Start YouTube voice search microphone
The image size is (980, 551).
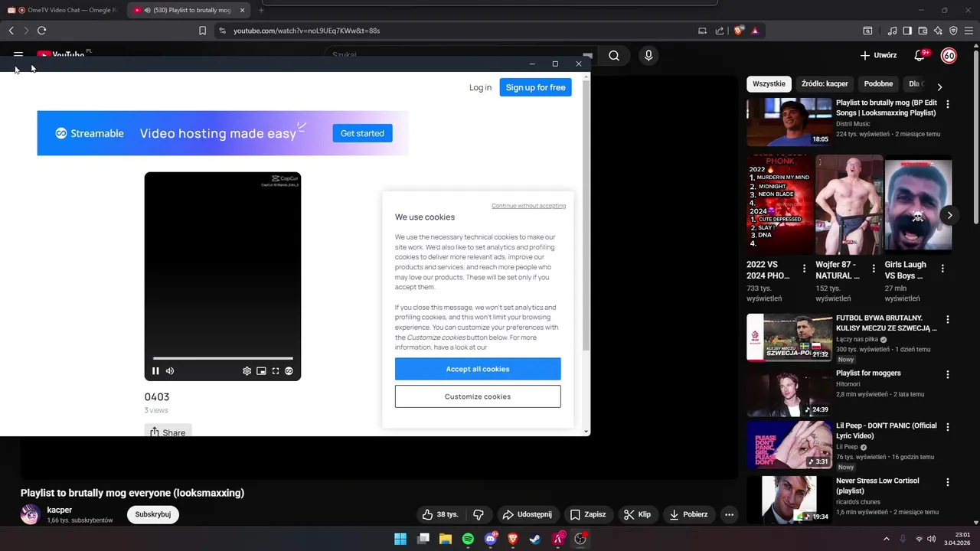click(x=648, y=55)
